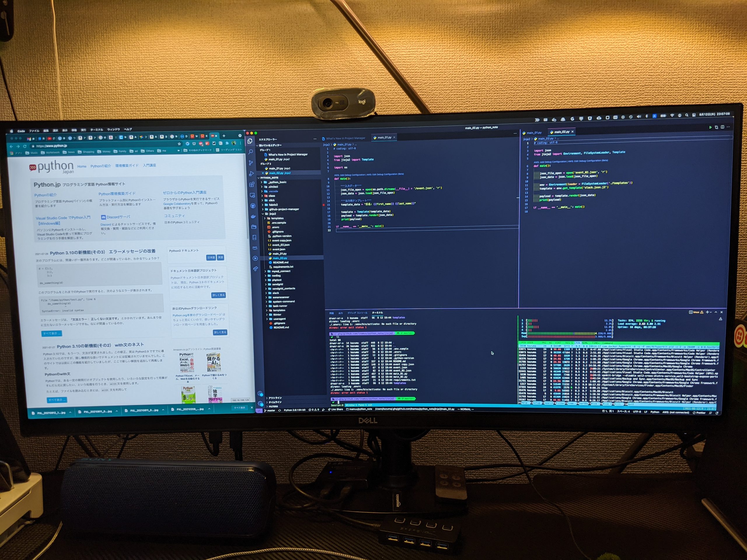The width and height of the screenshot is (747, 560).
Task: Click the Python 3.8.1 64-bit interpreter in the status bar
Action: click(x=294, y=410)
